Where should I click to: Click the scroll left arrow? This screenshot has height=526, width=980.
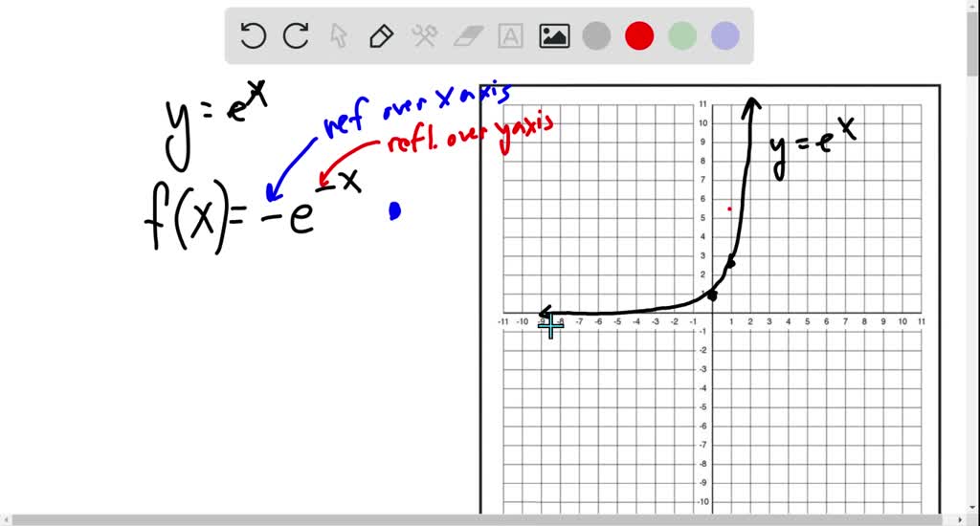tap(6, 519)
